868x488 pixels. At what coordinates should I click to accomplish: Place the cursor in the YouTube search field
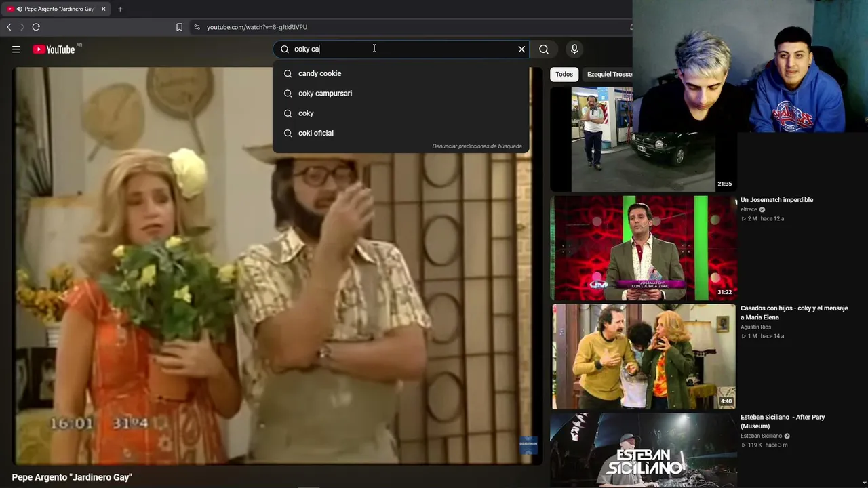(401, 49)
